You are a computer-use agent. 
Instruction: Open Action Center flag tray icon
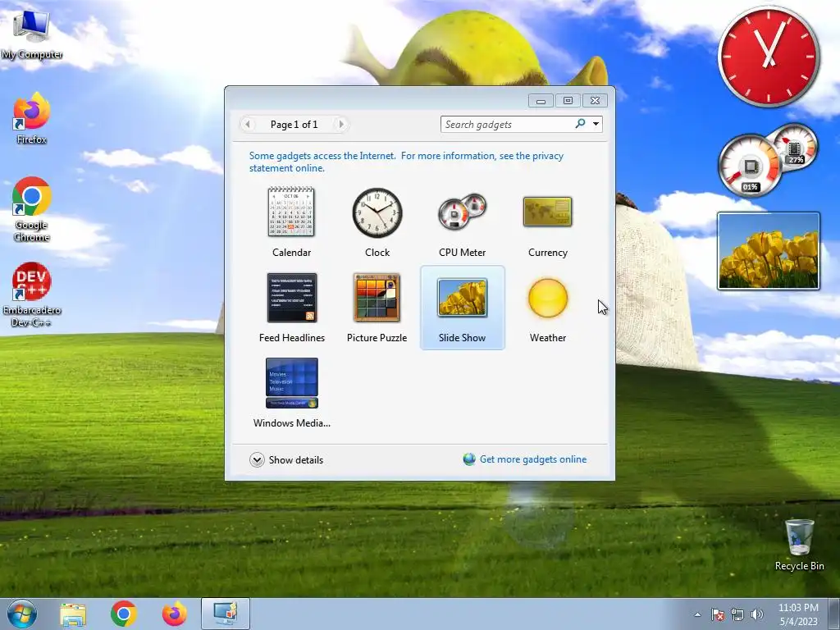(717, 614)
